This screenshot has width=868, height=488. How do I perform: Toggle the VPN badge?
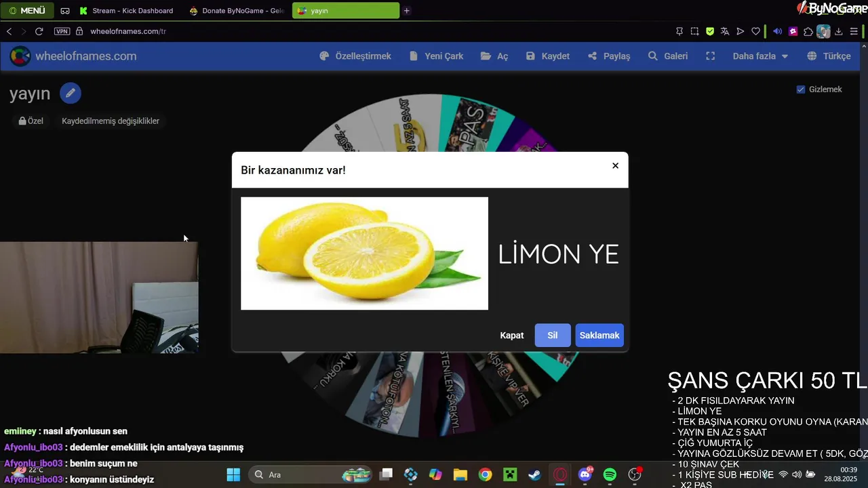point(62,31)
